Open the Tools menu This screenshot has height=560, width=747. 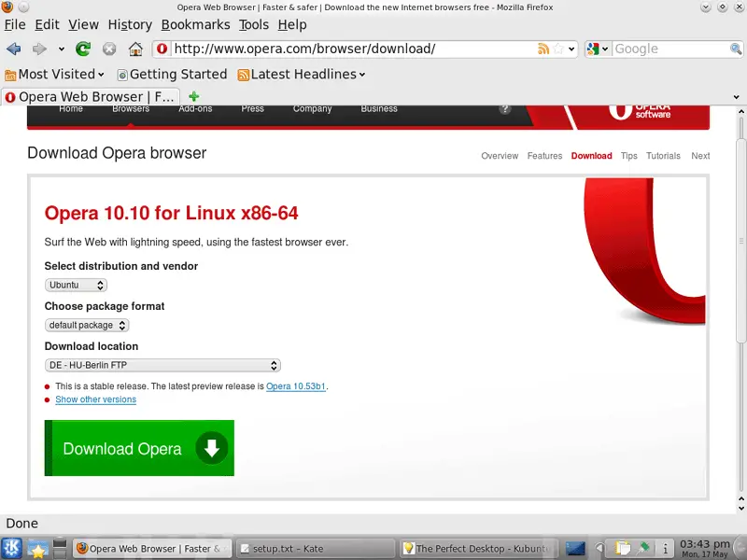point(254,25)
